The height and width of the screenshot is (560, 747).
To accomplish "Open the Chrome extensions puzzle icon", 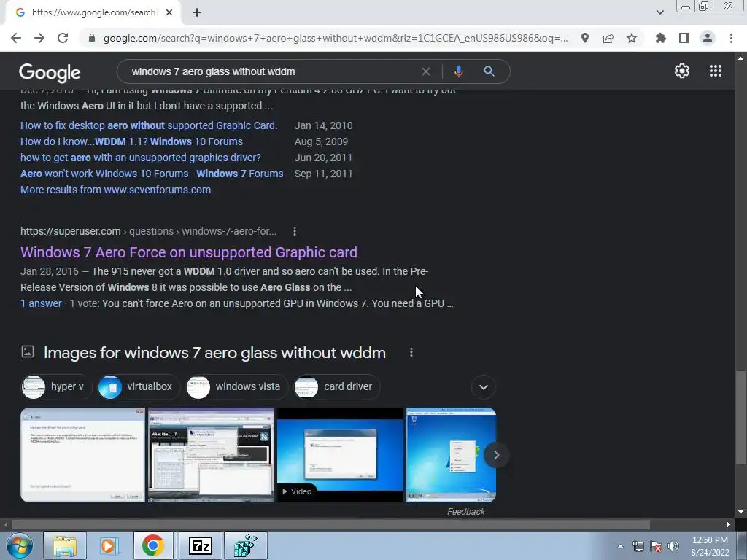I will tap(660, 38).
